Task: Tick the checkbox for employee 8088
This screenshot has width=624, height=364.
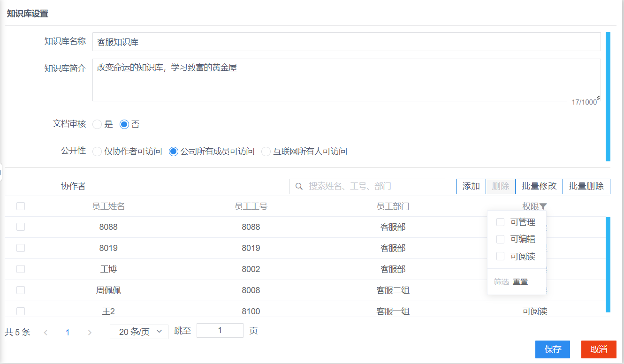Action: click(21, 227)
